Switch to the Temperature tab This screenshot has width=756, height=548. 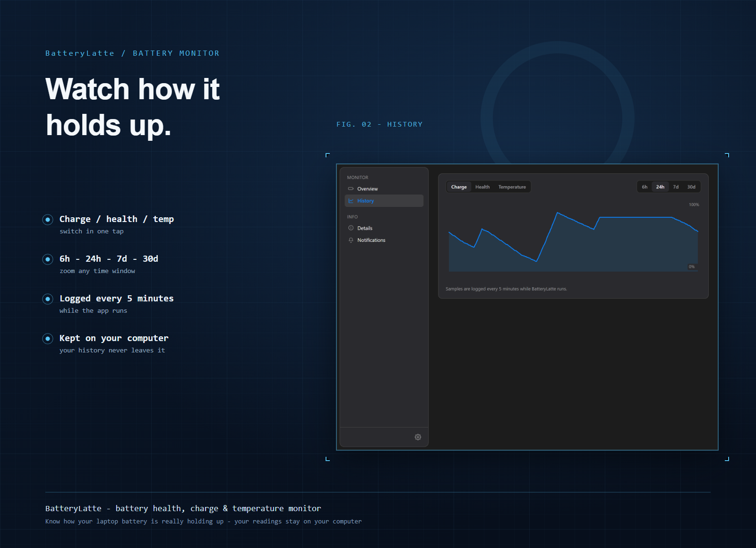tap(512, 187)
